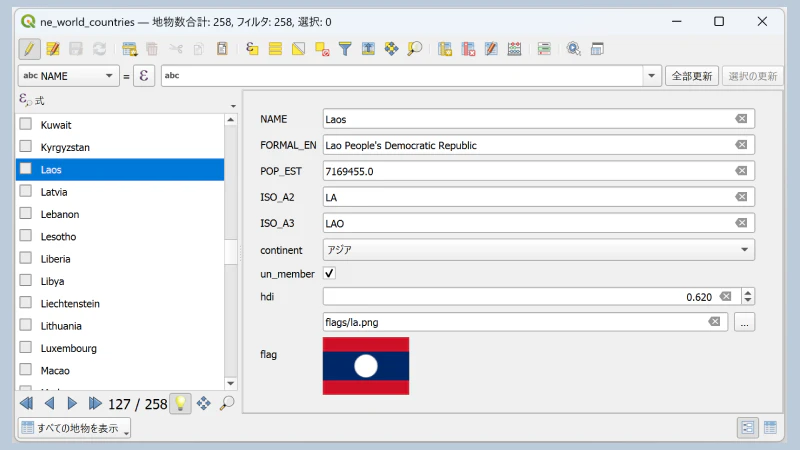Viewport: 800px width, 450px height.
Task: Click the 全部更新 update all button
Action: 692,76
